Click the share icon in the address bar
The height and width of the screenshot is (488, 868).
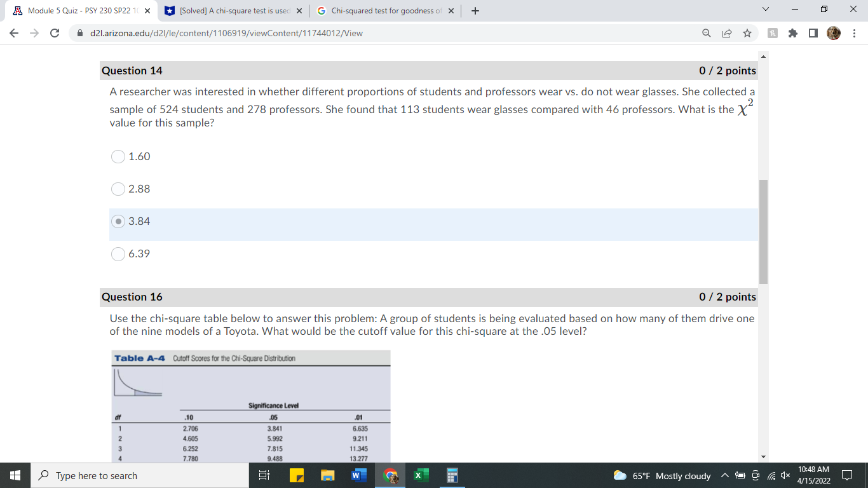click(x=727, y=33)
